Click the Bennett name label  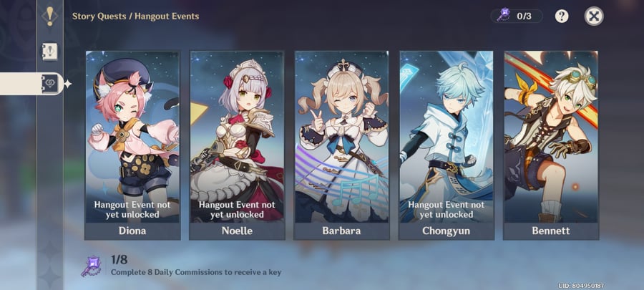click(x=551, y=231)
